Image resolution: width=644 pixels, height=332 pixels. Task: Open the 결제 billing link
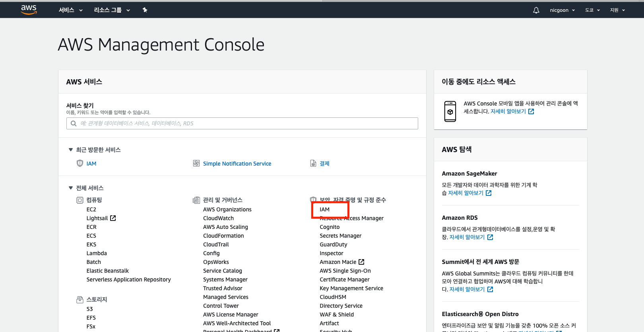tap(324, 164)
